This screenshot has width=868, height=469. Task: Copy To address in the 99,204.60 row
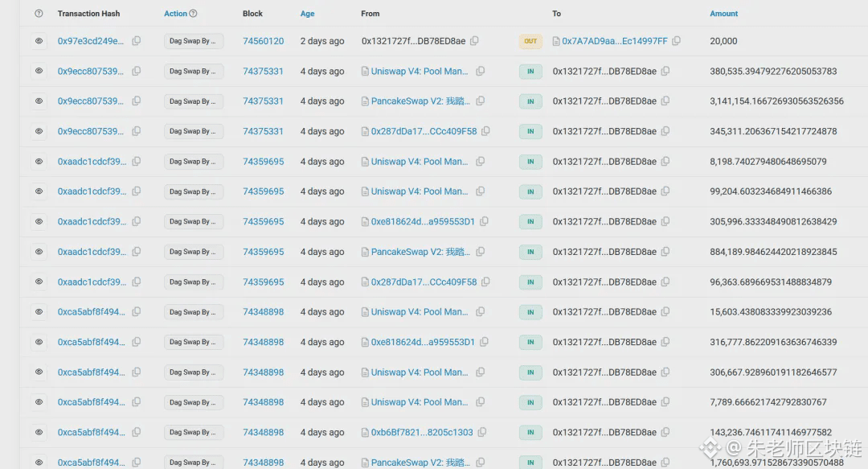[x=665, y=191]
